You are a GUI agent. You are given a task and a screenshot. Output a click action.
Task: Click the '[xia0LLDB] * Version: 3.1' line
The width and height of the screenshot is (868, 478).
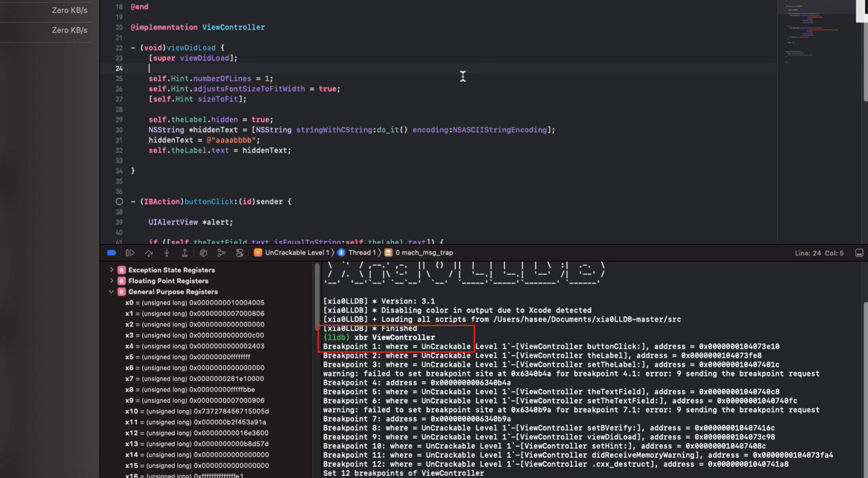click(x=379, y=301)
